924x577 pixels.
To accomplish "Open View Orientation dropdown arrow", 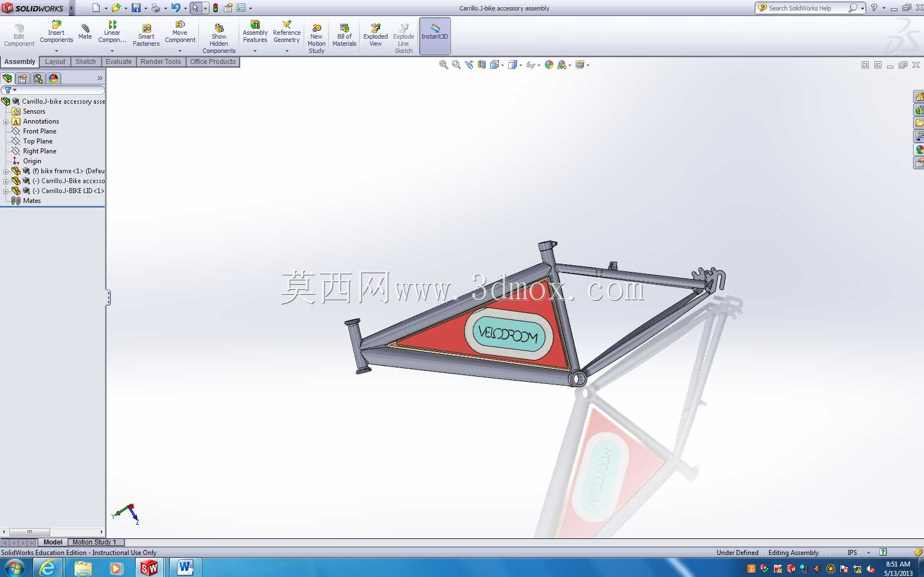I will coord(503,65).
